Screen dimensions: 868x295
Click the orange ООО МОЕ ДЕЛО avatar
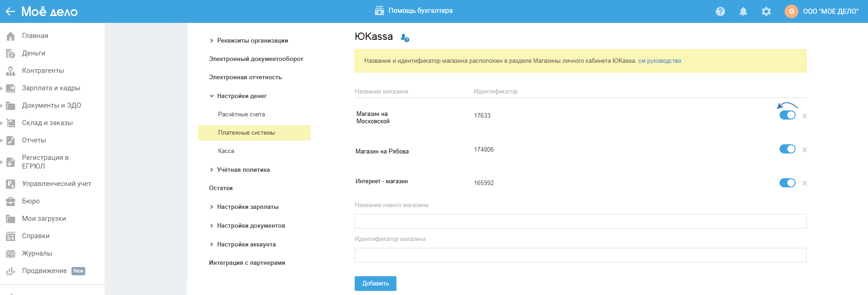click(791, 11)
